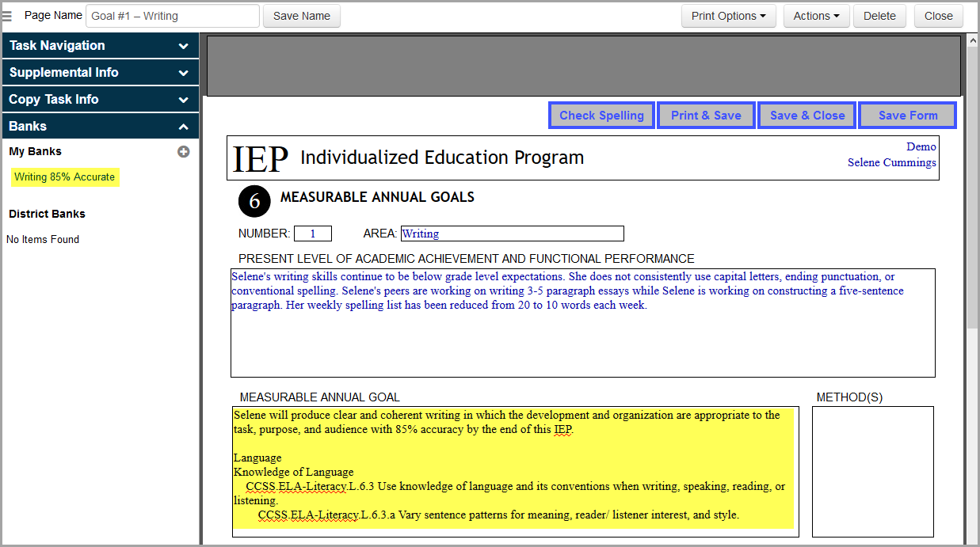Click the goal NUMBER field

pyautogui.click(x=313, y=234)
